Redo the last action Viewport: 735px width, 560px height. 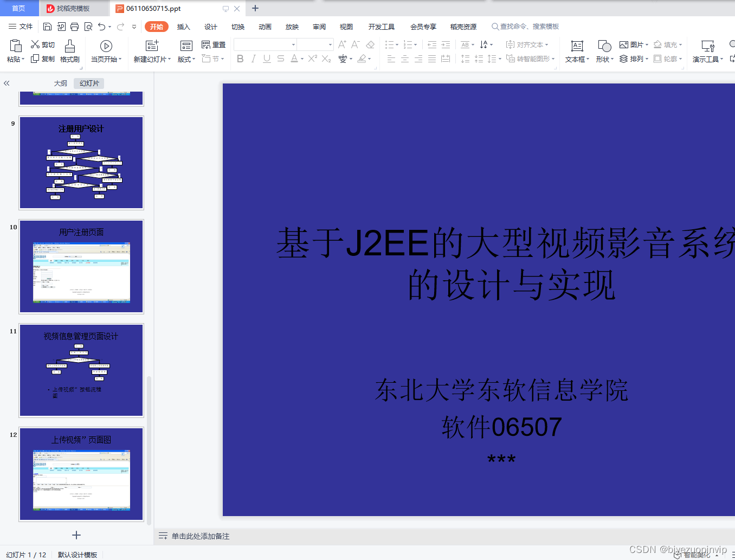tap(120, 27)
